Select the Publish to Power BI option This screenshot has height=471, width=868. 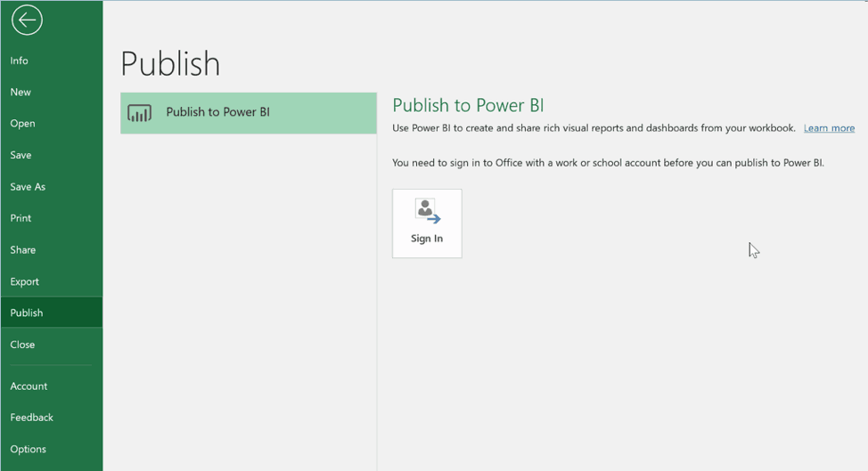pyautogui.click(x=249, y=113)
